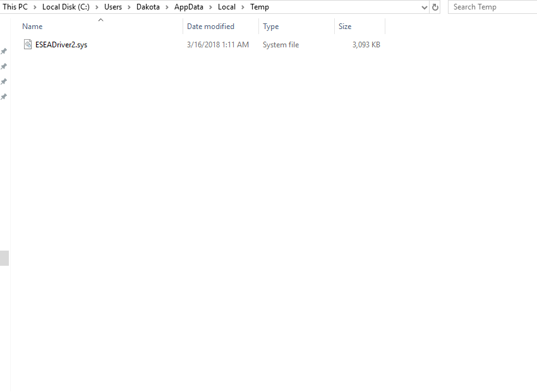This screenshot has width=537, height=392.
Task: Expand the chevron after Local Disk (C:)
Action: pyautogui.click(x=97, y=7)
